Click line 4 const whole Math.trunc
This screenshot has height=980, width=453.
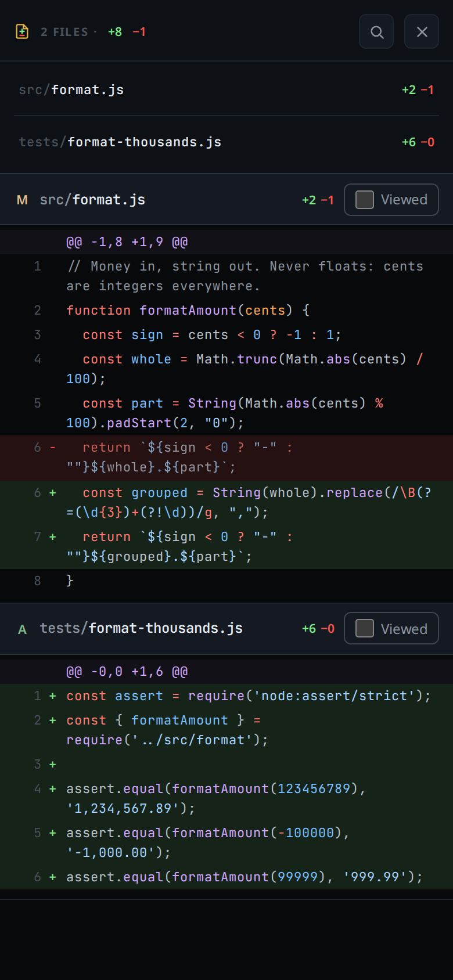[x=227, y=369]
